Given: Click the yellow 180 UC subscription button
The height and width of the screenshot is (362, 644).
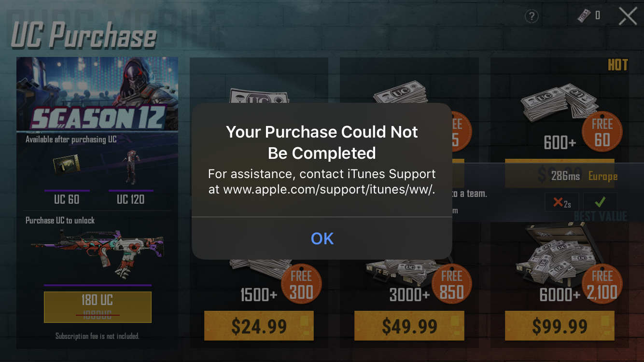Looking at the screenshot, I should click(98, 307).
